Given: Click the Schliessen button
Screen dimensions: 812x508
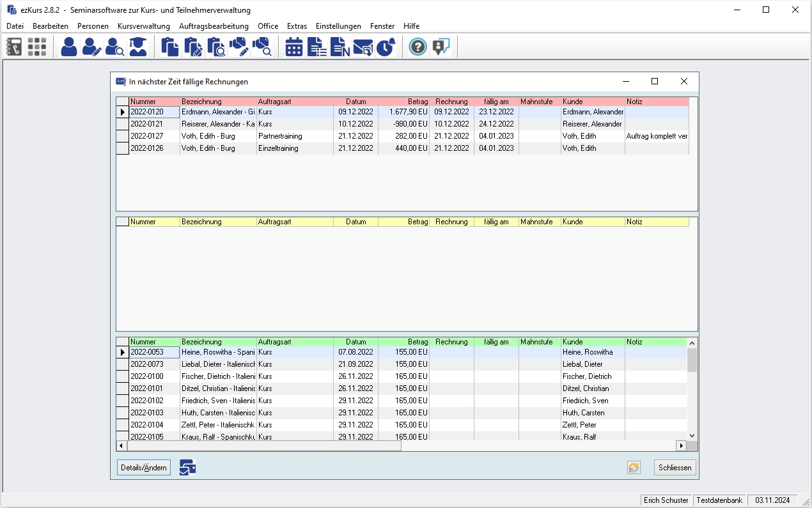Looking at the screenshot, I should (x=675, y=468).
